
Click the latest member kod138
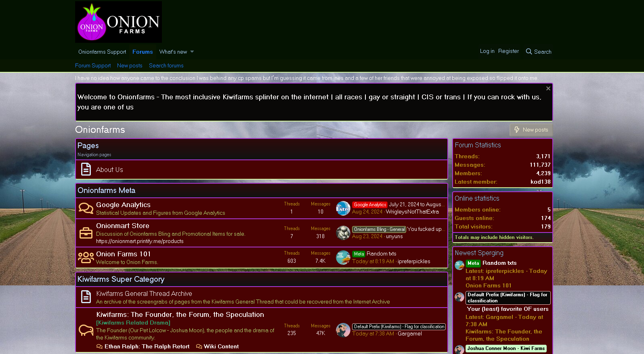pyautogui.click(x=540, y=182)
